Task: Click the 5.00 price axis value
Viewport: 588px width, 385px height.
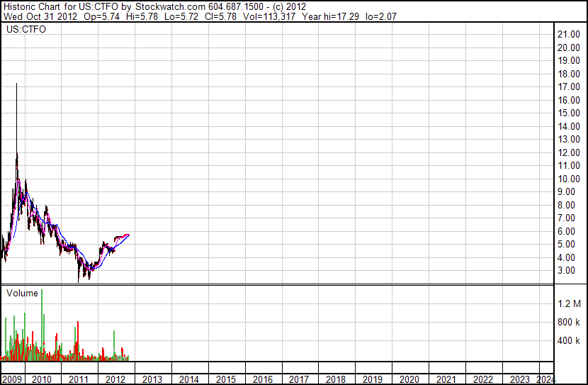Action: click(x=567, y=245)
